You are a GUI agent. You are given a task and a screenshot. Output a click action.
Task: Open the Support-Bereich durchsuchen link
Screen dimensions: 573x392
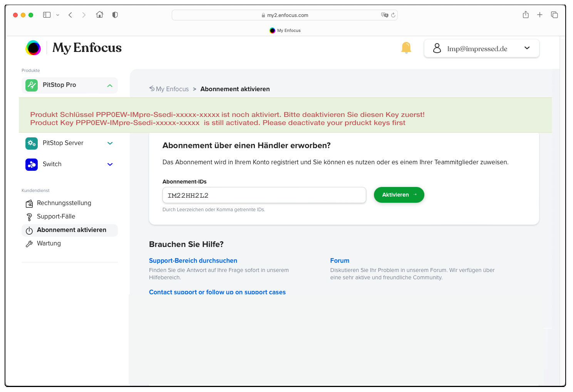click(x=193, y=261)
